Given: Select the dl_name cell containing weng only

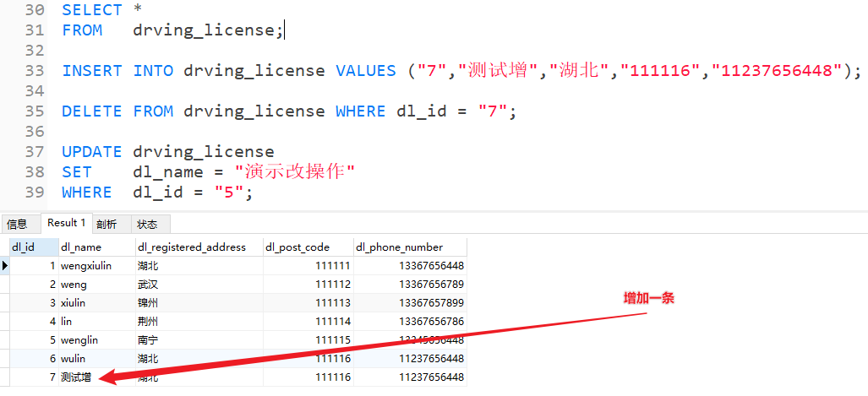Looking at the screenshot, I should (x=97, y=285).
